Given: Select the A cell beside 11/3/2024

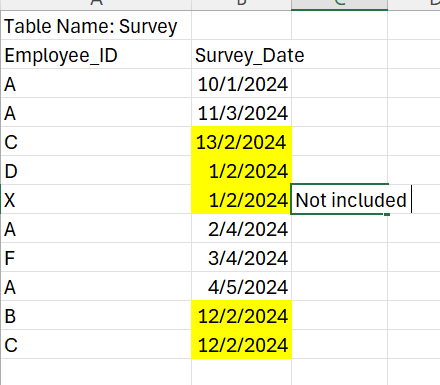Looking at the screenshot, I should tap(96, 112).
